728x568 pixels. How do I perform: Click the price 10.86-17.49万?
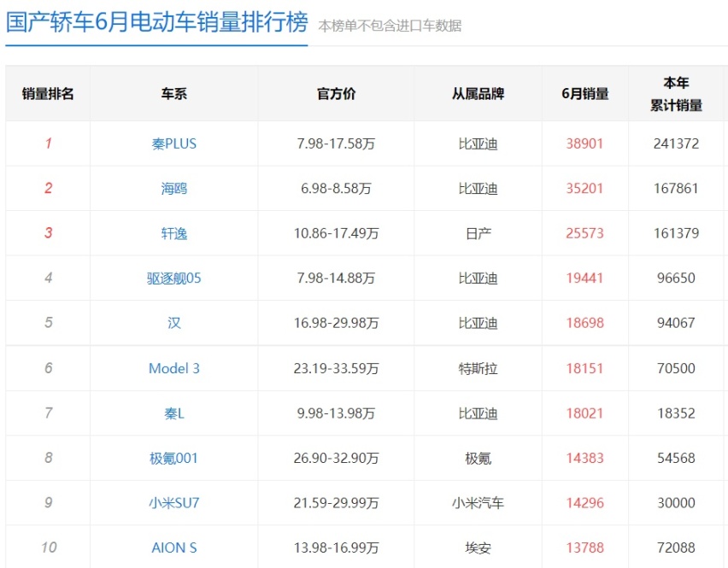[336, 233]
